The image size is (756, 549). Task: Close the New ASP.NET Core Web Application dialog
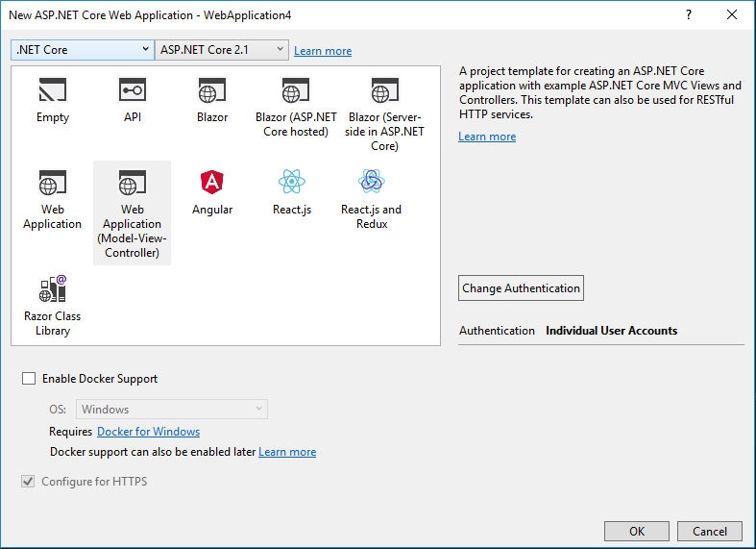732,15
